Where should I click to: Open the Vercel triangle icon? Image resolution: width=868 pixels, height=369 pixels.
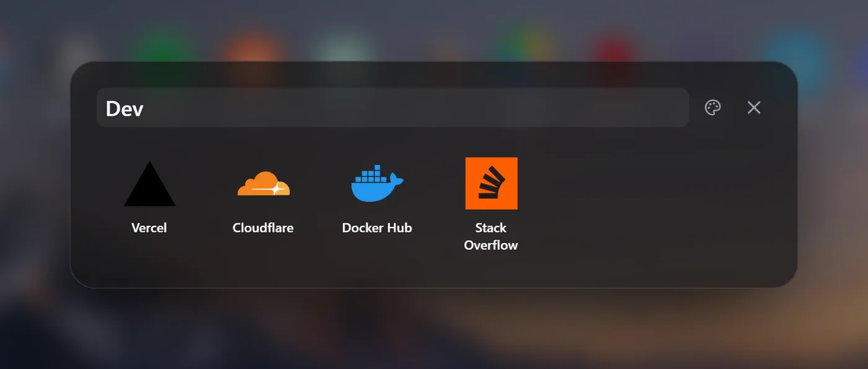point(149,184)
